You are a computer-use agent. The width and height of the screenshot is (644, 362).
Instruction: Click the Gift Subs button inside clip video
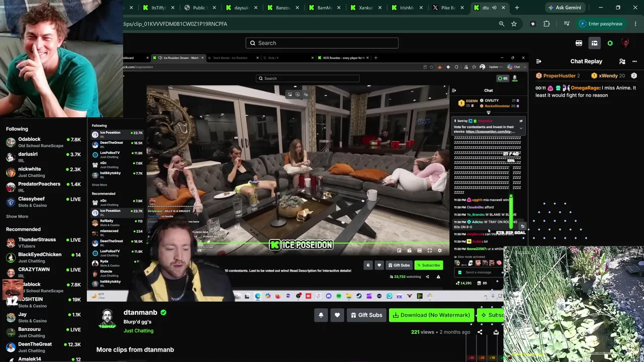pyautogui.click(x=399, y=265)
